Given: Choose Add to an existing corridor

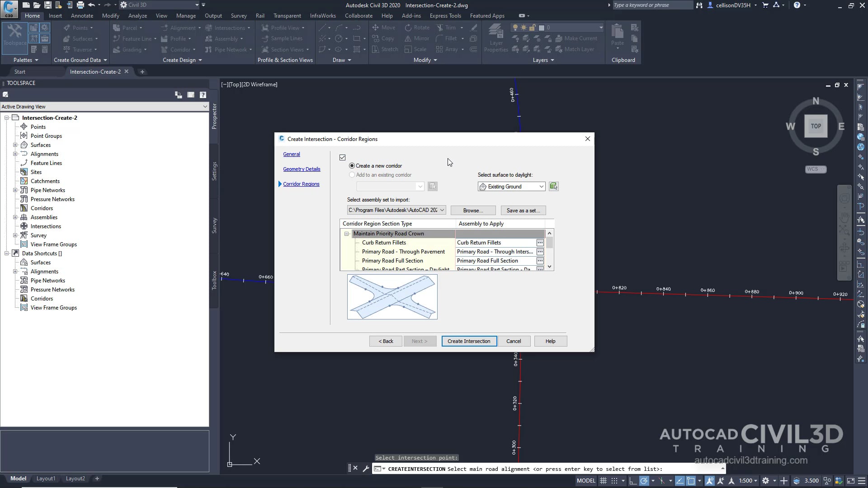Looking at the screenshot, I should tap(352, 175).
